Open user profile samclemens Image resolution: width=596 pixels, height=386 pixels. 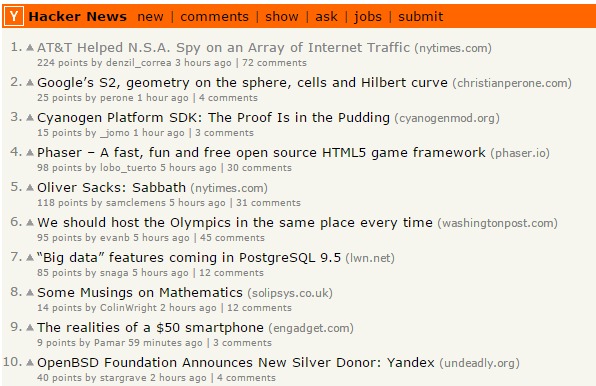[136, 202]
